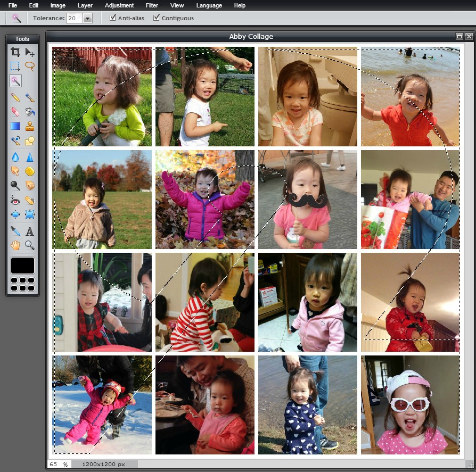476x472 pixels.
Task: Select the Smudge finger tool
Action: tap(15, 171)
